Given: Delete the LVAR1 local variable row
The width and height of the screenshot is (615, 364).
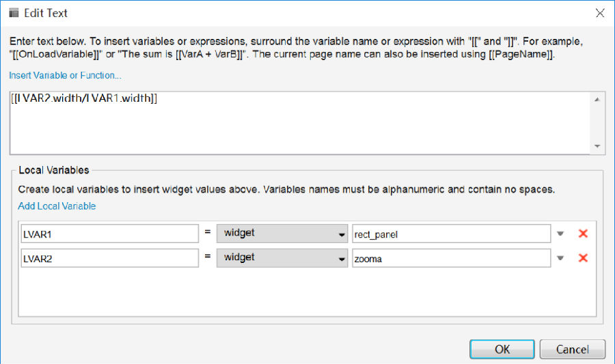Looking at the screenshot, I should pos(583,234).
